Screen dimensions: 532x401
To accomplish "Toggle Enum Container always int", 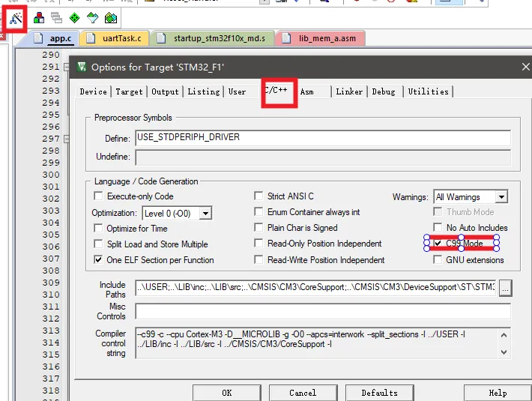I will click(259, 211).
